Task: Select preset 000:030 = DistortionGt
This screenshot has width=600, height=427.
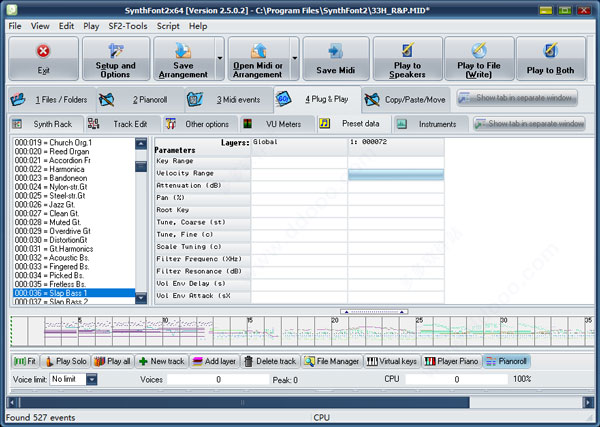Action: (74, 240)
